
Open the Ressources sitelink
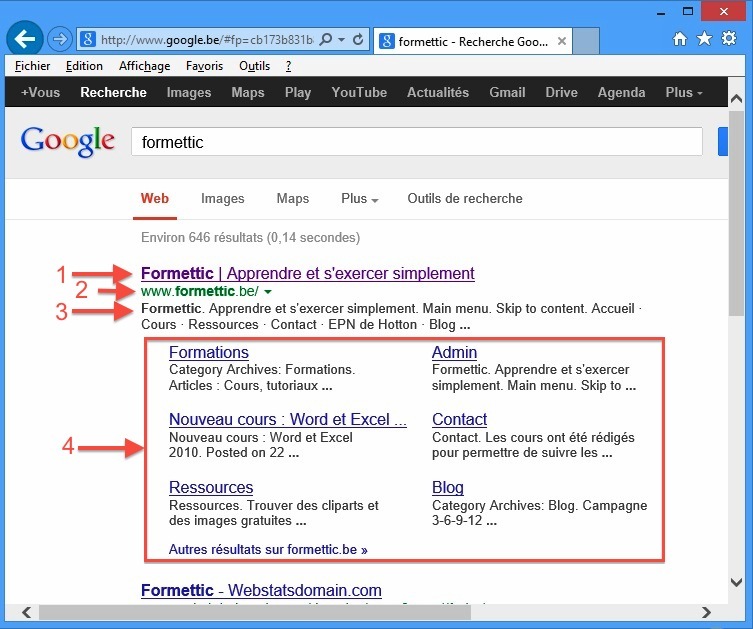(211, 487)
